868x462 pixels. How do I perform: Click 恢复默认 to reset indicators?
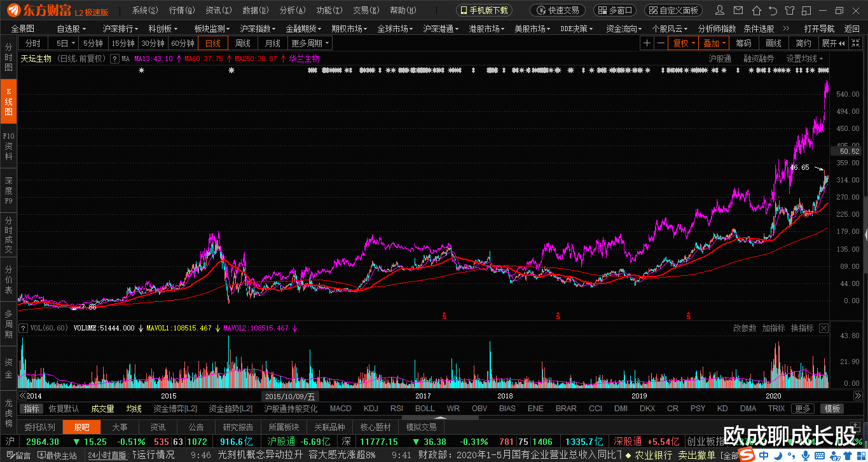(x=64, y=409)
